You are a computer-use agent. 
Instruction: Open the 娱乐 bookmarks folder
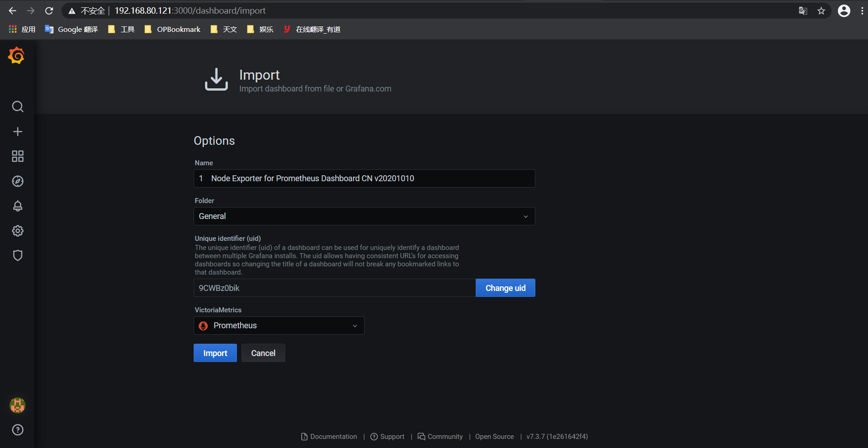pos(260,29)
